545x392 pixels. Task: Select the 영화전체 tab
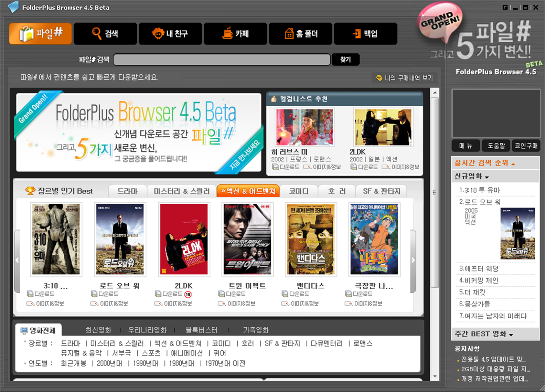(39, 330)
